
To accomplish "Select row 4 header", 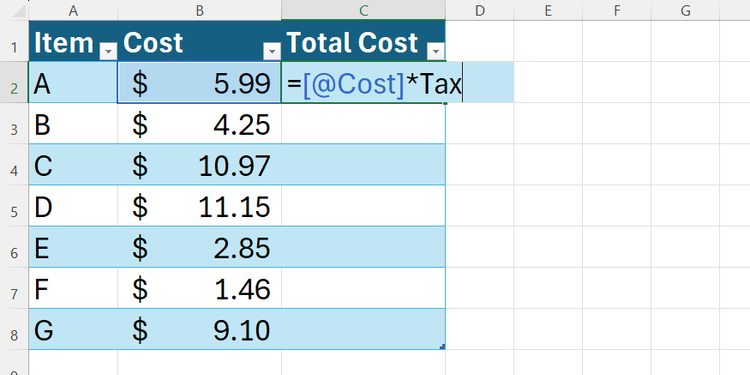I will click(x=14, y=165).
